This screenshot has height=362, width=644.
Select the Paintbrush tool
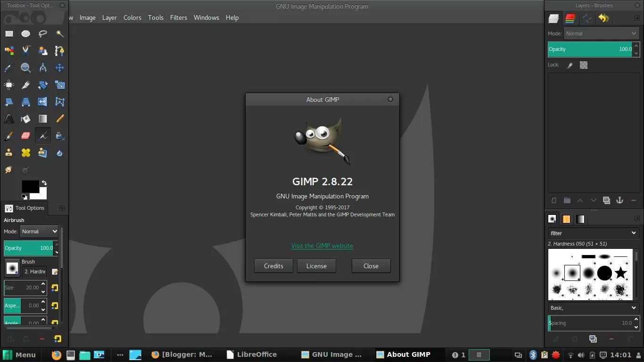tap(9, 136)
